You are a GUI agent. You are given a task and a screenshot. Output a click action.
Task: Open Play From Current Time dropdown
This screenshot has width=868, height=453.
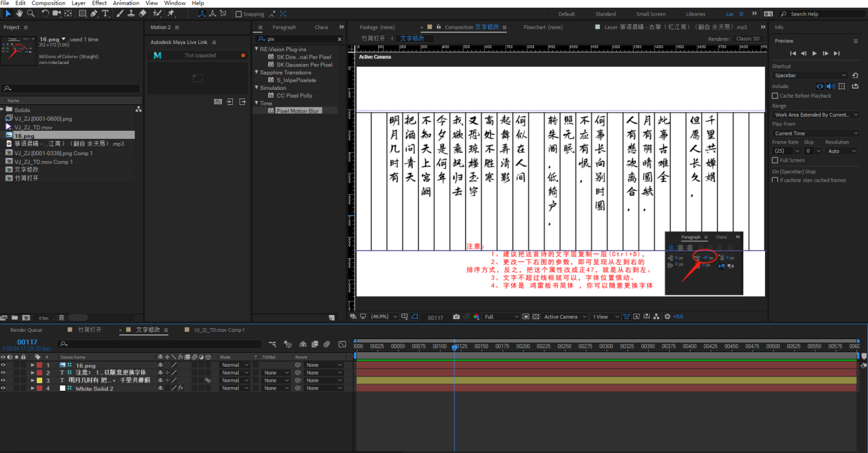click(x=816, y=133)
